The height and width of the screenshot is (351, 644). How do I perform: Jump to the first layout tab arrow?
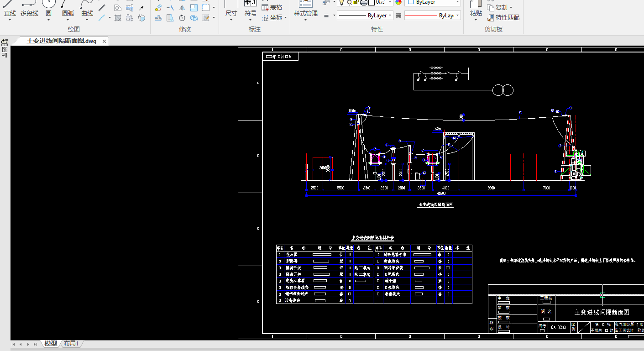pyautogui.click(x=14, y=344)
